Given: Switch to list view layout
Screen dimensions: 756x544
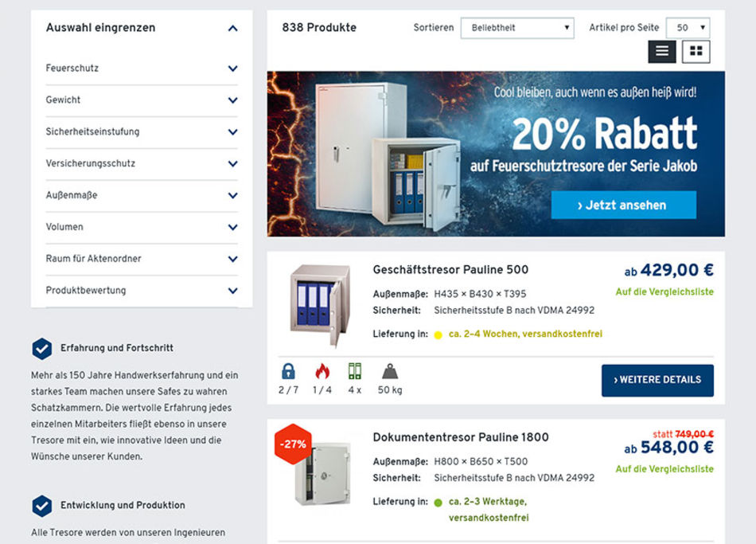Looking at the screenshot, I should pyautogui.click(x=661, y=51).
